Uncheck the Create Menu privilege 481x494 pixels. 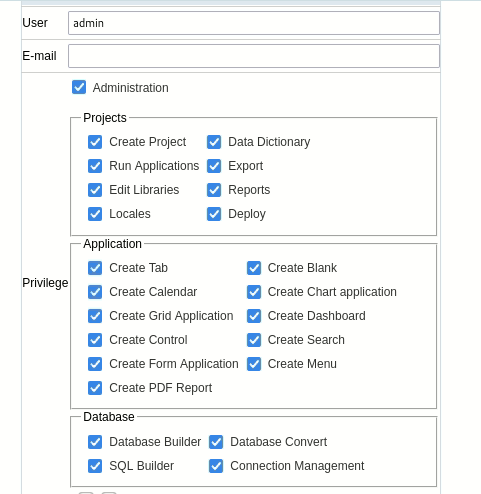click(254, 364)
